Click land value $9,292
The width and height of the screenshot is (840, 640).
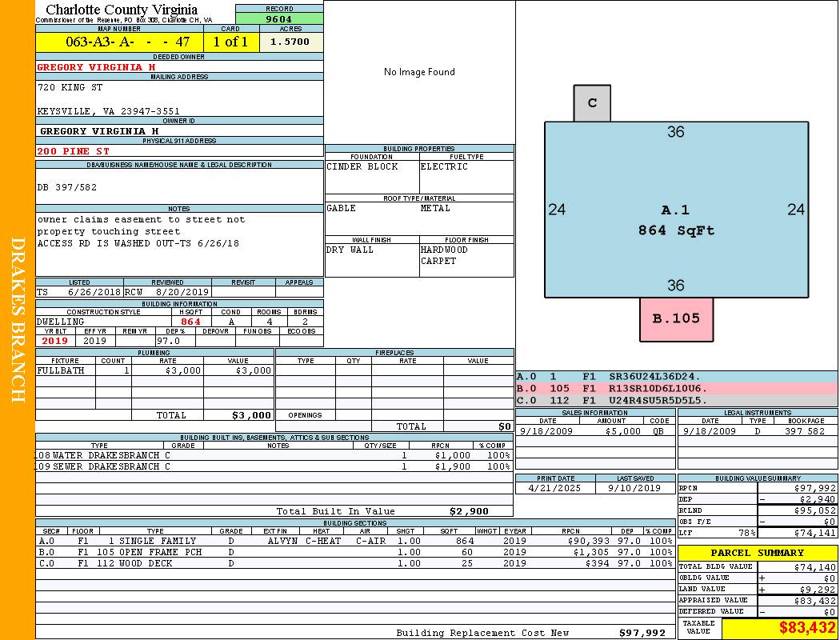click(x=818, y=590)
